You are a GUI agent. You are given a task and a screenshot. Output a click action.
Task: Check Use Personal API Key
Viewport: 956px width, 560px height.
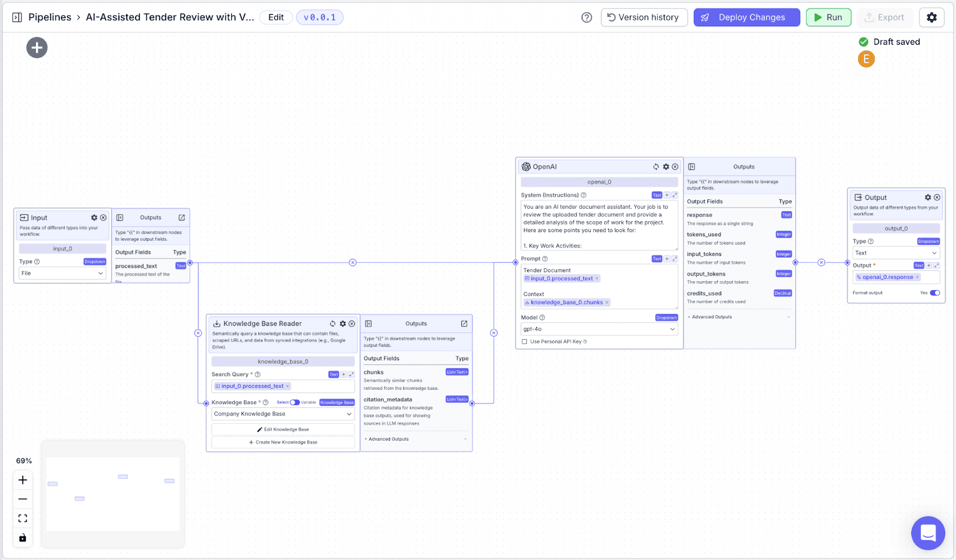(x=525, y=342)
